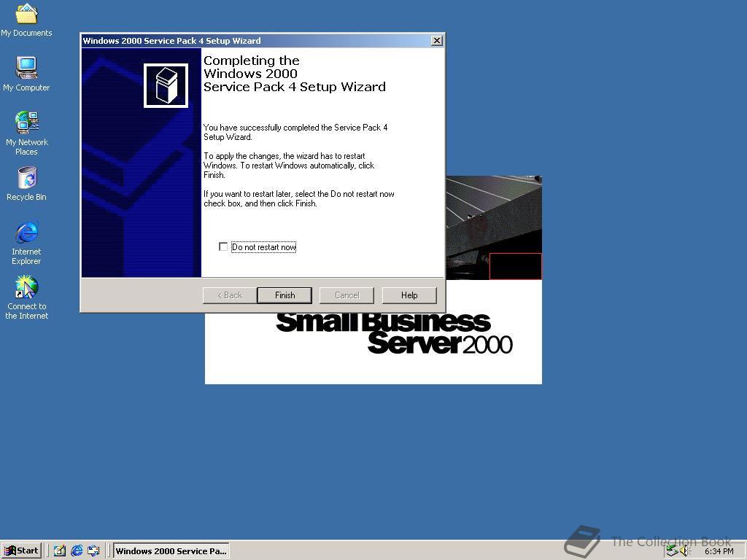Click the Help button in wizard
Image resolution: width=747 pixels, height=560 pixels.
pyautogui.click(x=409, y=295)
